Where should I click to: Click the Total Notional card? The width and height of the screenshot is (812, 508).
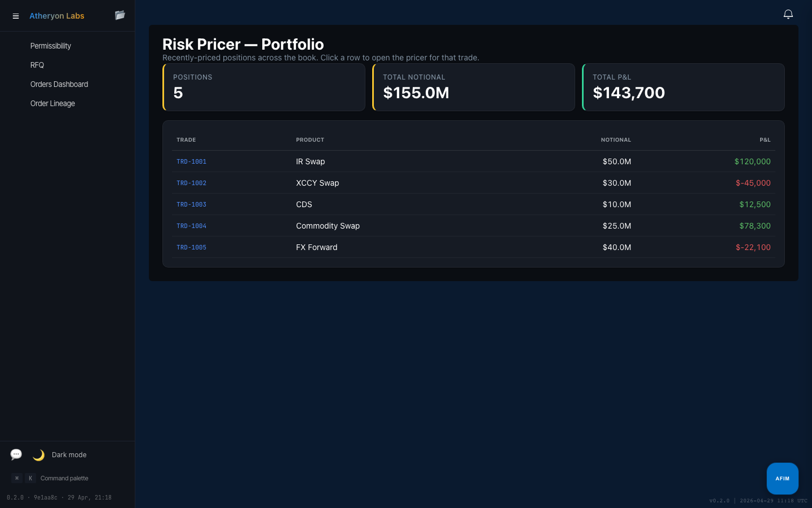pos(474,87)
